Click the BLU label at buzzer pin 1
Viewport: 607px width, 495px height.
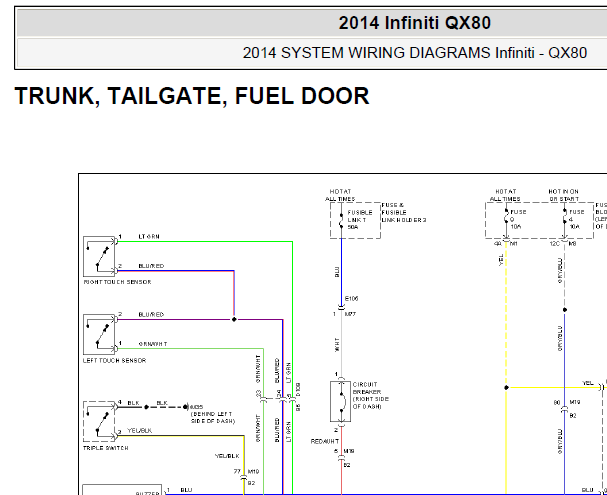coord(186,490)
